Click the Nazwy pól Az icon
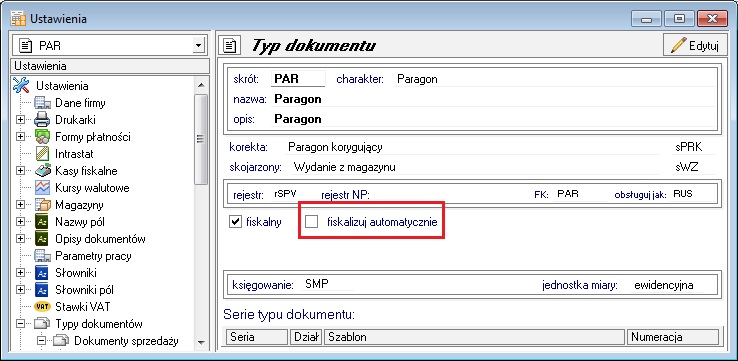Screen dimensions: 738x361 (42, 222)
